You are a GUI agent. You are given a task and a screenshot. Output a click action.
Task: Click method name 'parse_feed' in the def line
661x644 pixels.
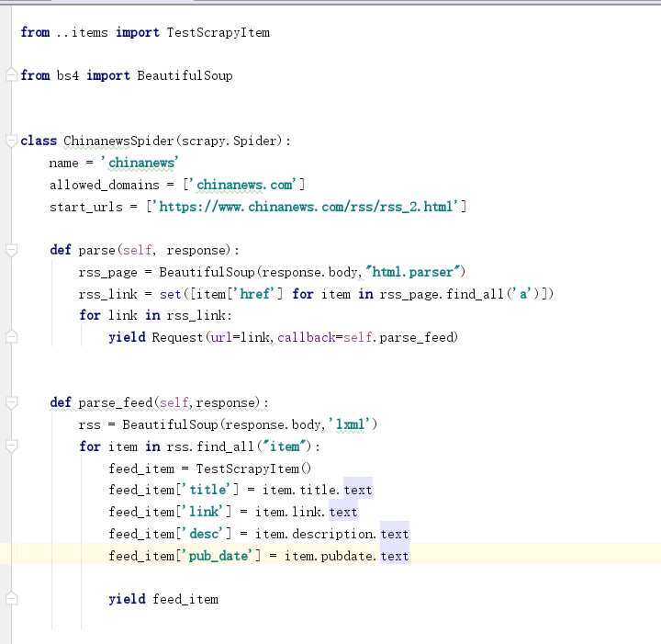click(x=115, y=402)
